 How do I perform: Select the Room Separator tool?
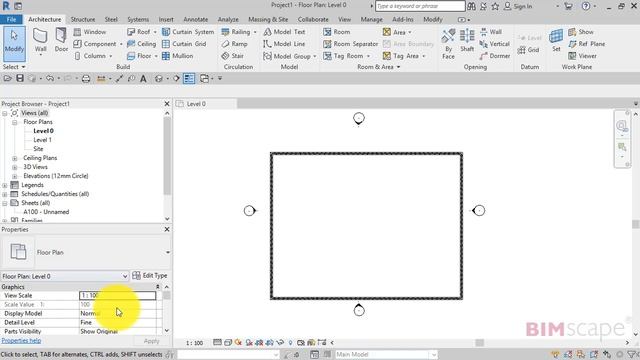pyautogui.click(x=351, y=44)
